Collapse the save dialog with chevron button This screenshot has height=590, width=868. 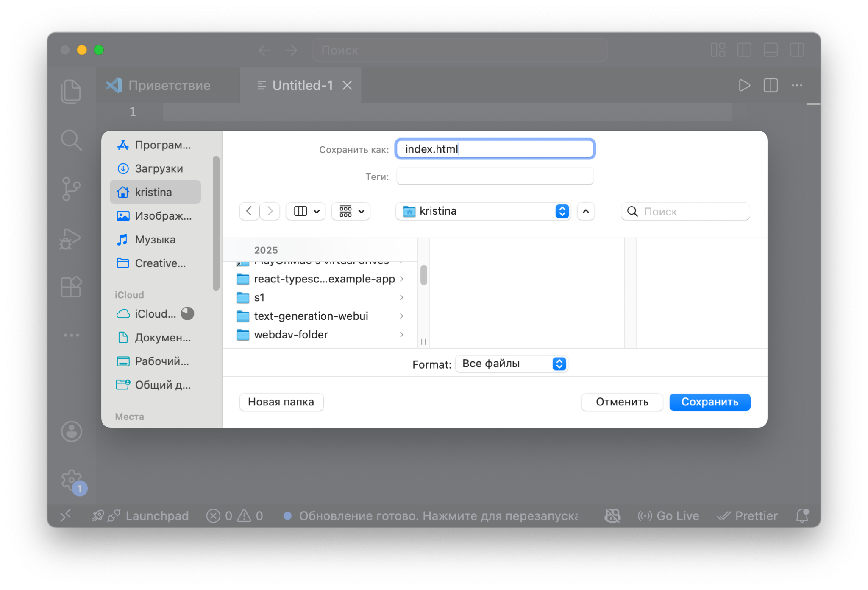(x=586, y=211)
